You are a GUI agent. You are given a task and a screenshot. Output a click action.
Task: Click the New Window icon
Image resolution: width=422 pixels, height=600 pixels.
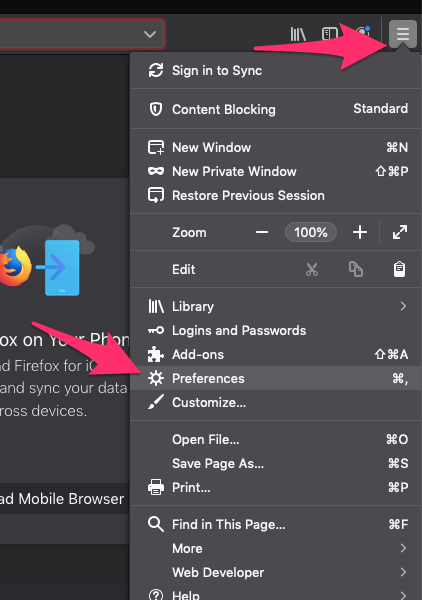click(156, 147)
